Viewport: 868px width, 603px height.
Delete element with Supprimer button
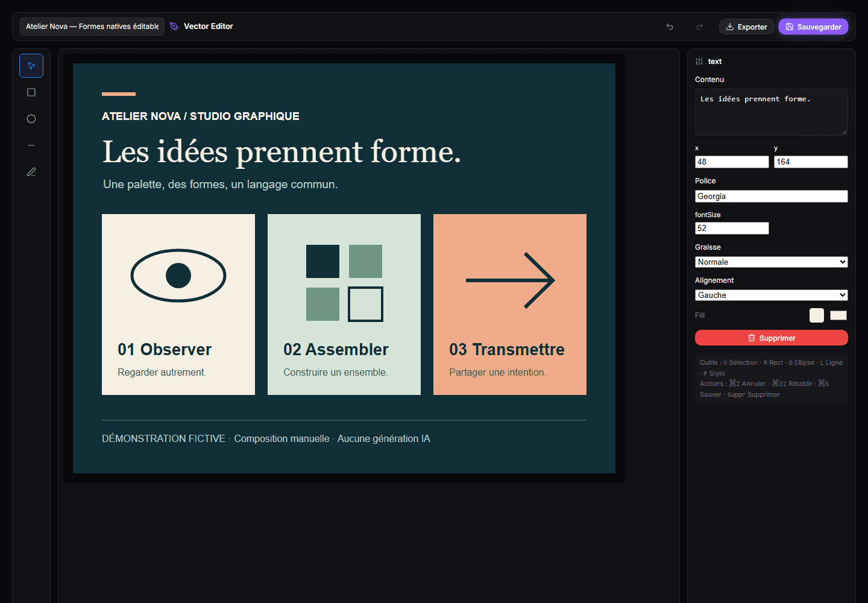(772, 338)
